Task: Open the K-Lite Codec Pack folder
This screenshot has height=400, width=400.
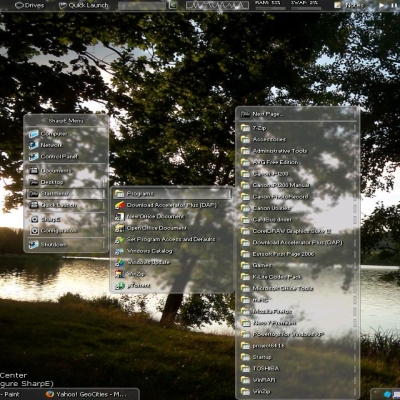Action: tap(298, 277)
